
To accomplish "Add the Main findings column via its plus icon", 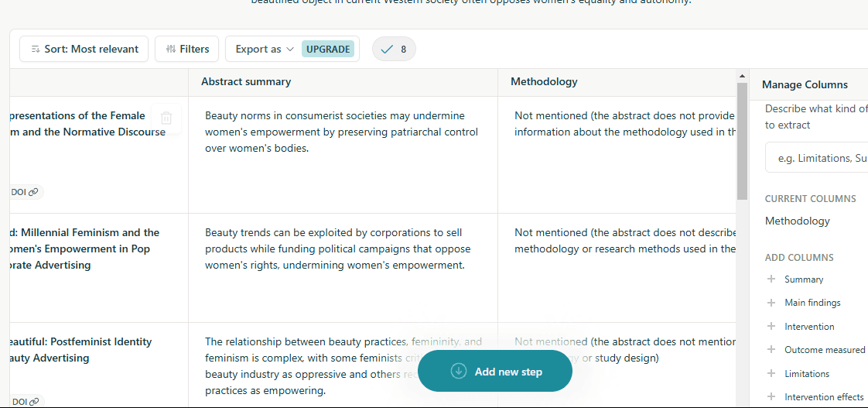I will click(x=771, y=302).
